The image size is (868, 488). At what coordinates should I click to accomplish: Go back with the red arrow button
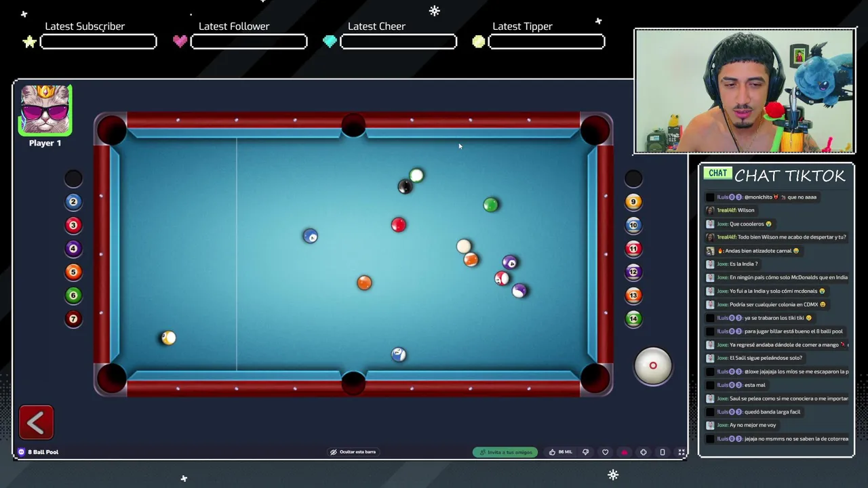[36, 423]
